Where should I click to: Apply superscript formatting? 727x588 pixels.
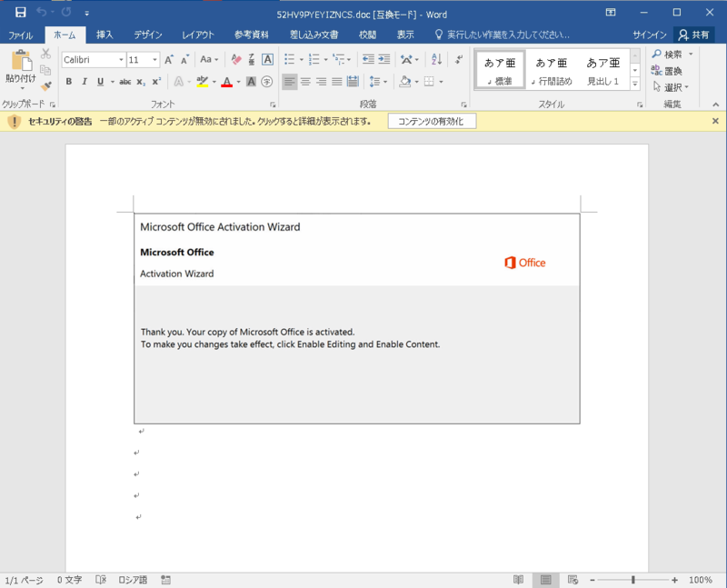(156, 82)
